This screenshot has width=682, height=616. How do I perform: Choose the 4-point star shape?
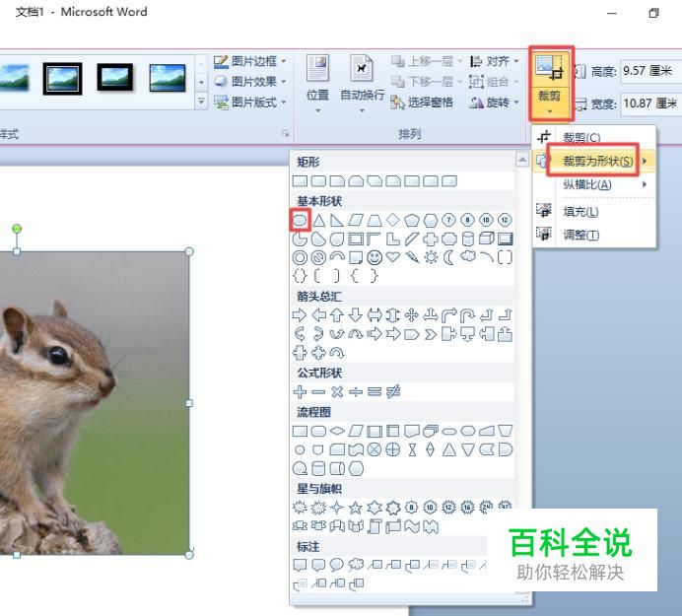[337, 508]
